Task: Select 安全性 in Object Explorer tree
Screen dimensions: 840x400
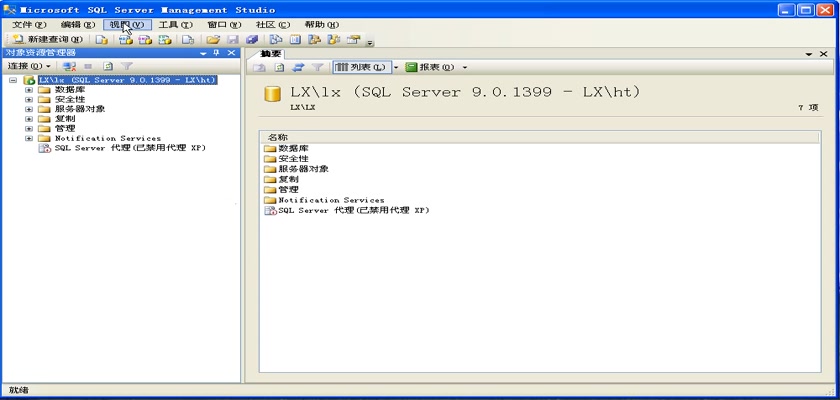Action: pos(70,100)
